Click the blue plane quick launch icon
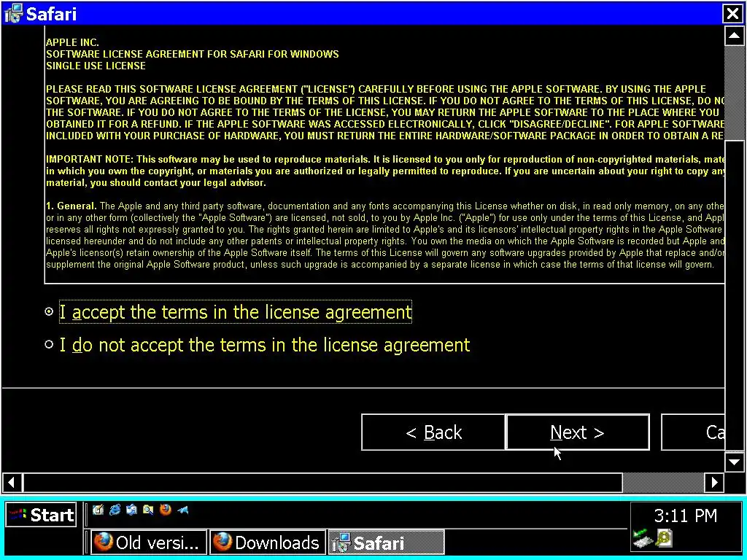 (x=182, y=510)
